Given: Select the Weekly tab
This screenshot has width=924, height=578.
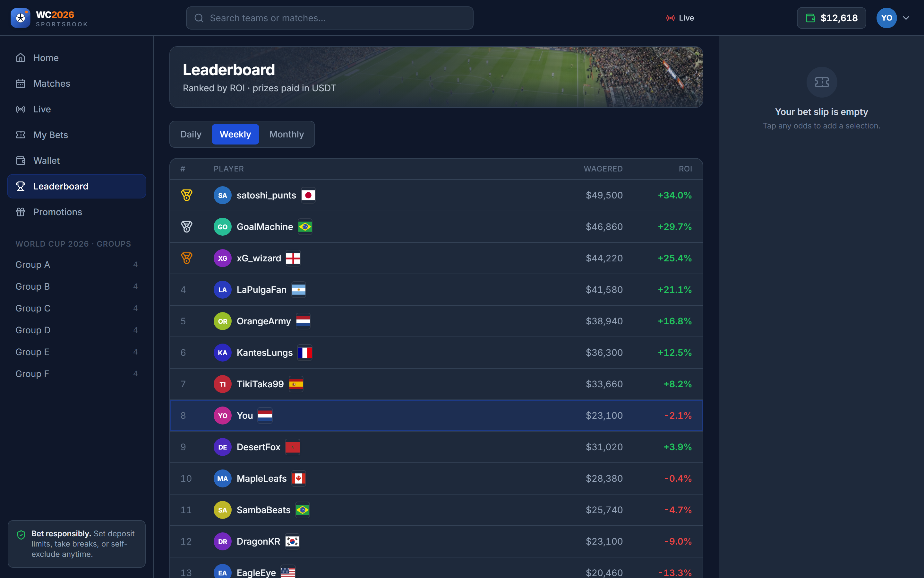Looking at the screenshot, I should coord(235,134).
